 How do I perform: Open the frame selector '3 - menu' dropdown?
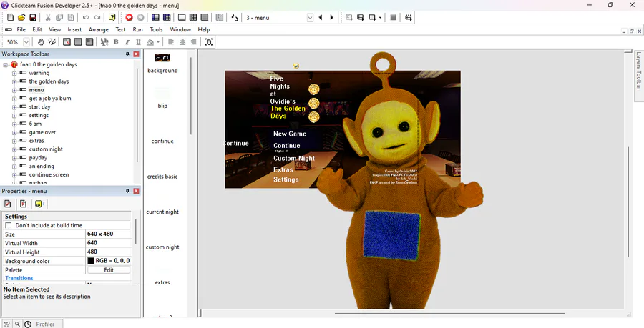pos(310,18)
